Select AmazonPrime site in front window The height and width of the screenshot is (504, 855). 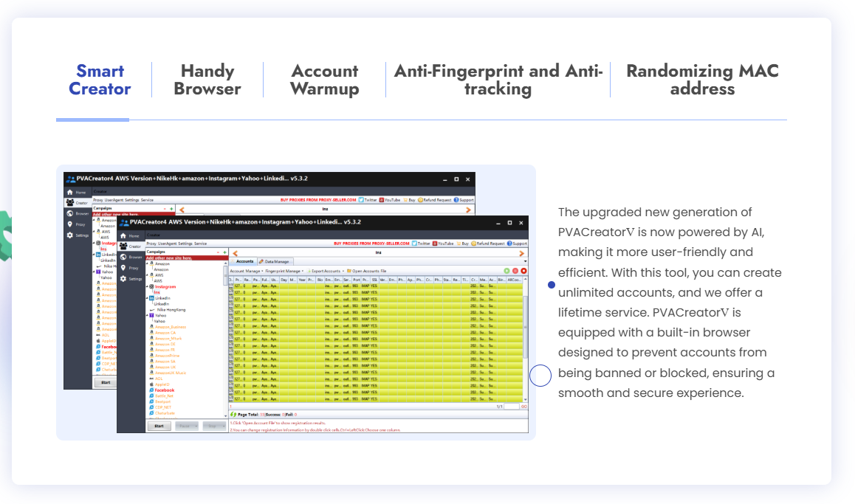point(167,355)
